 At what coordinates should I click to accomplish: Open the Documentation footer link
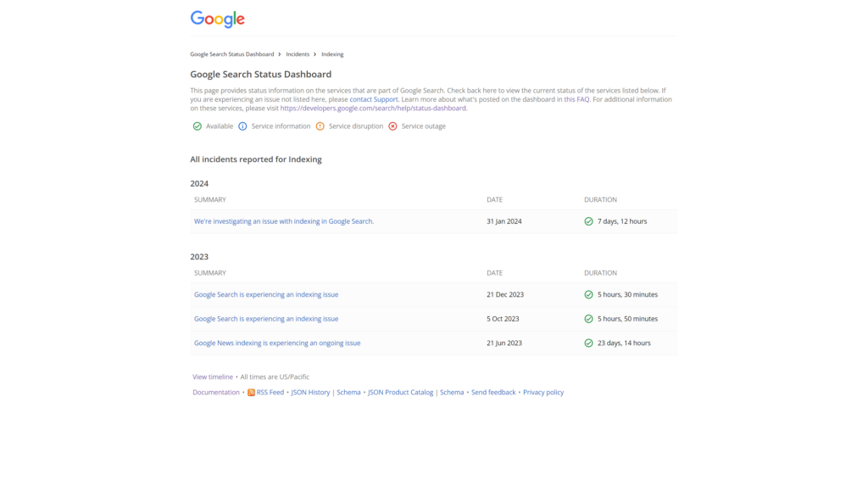(x=216, y=393)
